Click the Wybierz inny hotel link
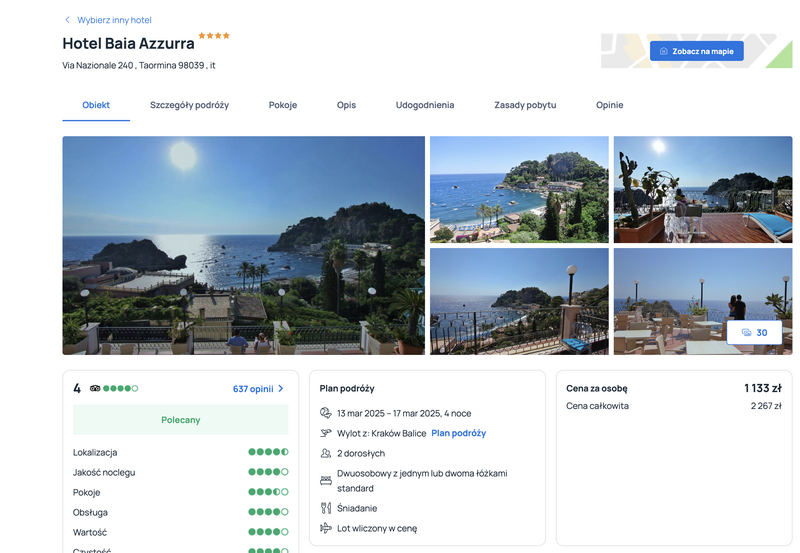This screenshot has width=800, height=553. pos(114,20)
